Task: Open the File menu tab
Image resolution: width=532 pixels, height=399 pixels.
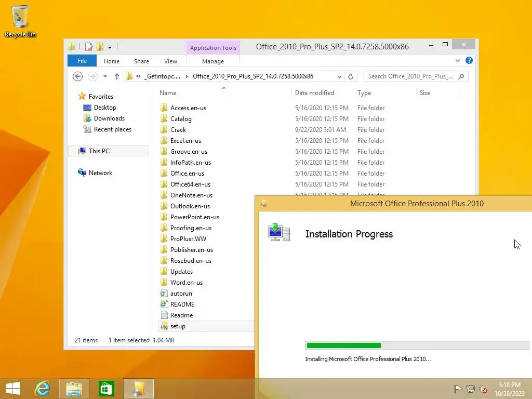Action: pyautogui.click(x=82, y=61)
